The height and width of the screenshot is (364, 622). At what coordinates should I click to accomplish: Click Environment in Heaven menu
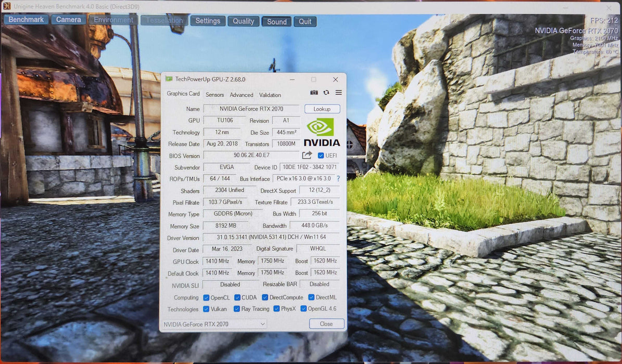pyautogui.click(x=113, y=20)
